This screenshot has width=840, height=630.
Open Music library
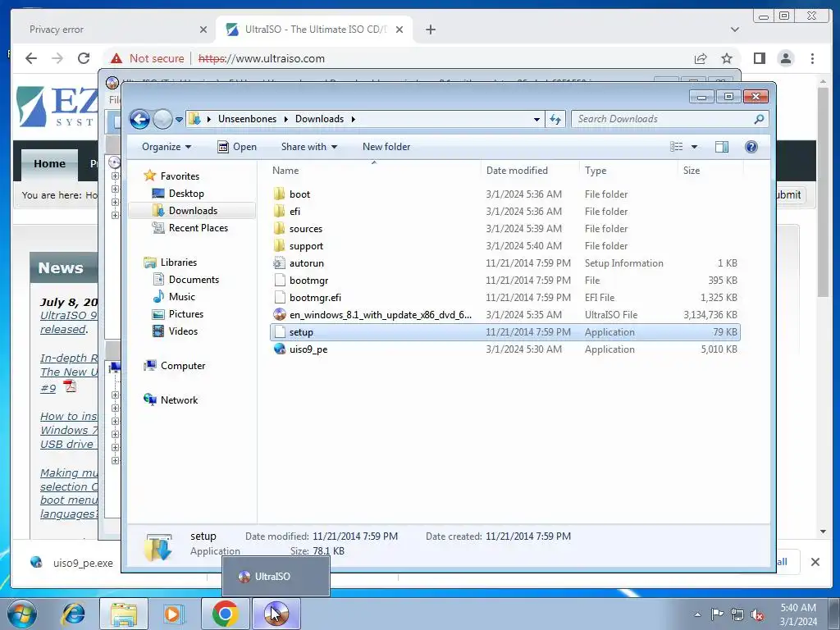tap(174, 296)
